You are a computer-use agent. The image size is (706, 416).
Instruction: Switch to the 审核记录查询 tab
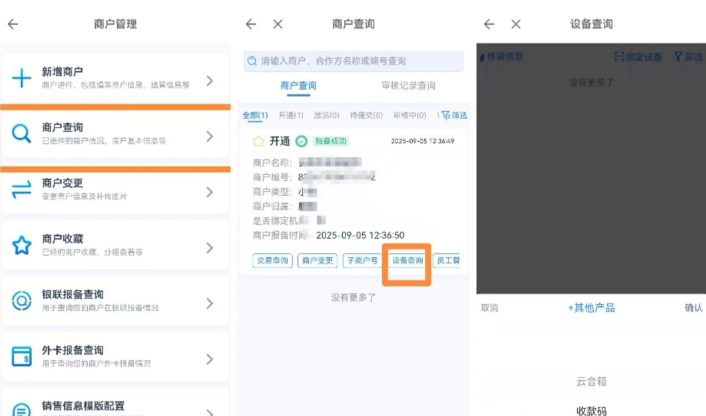pos(408,86)
